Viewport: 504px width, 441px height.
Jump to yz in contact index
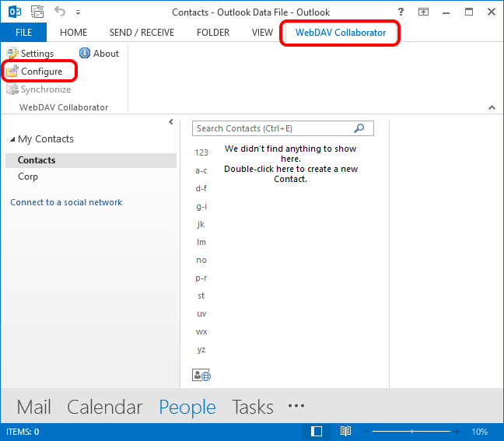tap(201, 349)
